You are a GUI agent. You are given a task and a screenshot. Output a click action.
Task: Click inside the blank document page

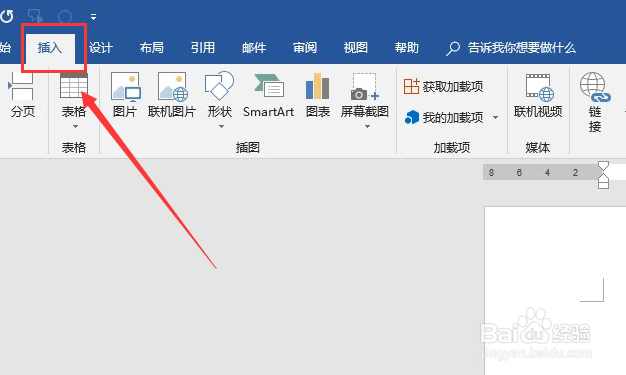pyautogui.click(x=555, y=290)
